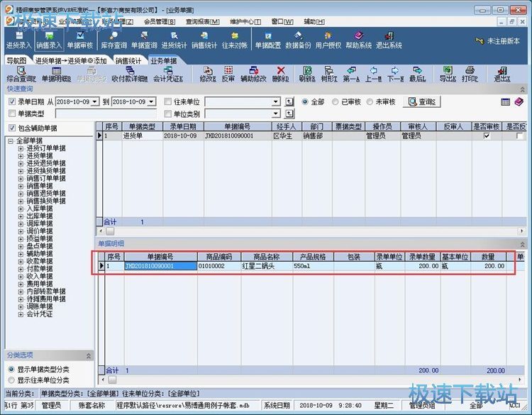Switch to 销售统计 tab
This screenshot has height=415, width=532.
click(x=128, y=61)
